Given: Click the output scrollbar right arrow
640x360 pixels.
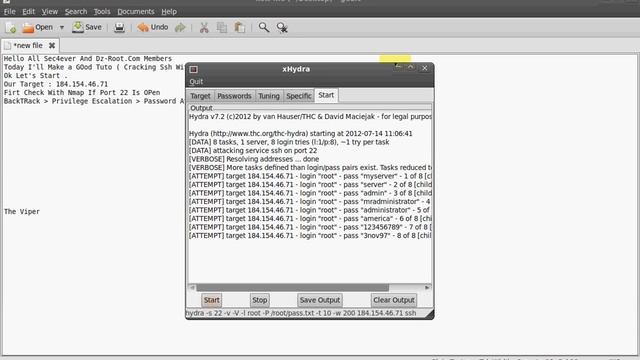Looking at the screenshot, I should click(x=427, y=288).
